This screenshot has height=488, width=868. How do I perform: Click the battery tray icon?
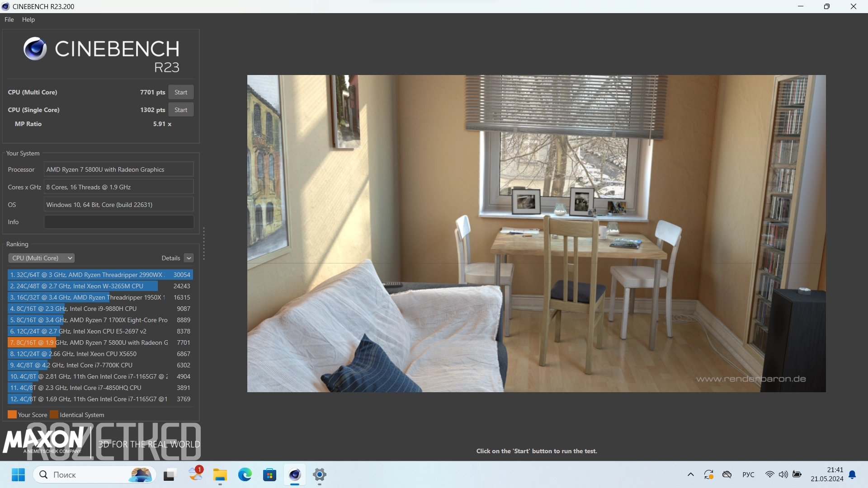797,474
